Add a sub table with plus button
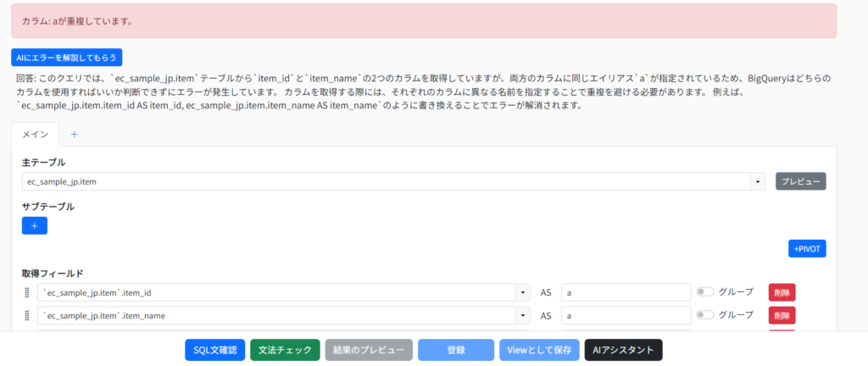 coord(35,225)
